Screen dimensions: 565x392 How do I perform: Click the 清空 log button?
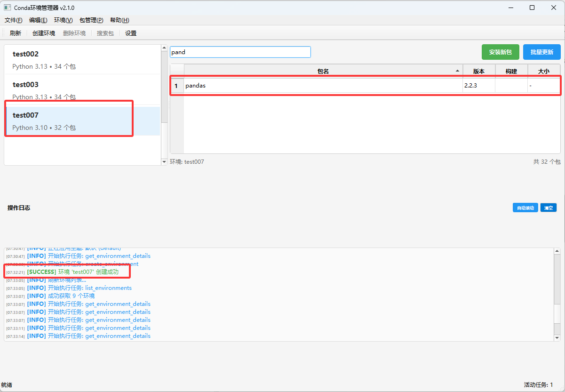pyautogui.click(x=548, y=208)
